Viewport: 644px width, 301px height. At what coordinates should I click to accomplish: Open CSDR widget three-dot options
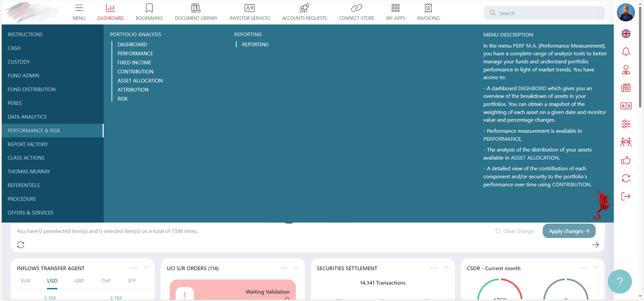click(584, 268)
